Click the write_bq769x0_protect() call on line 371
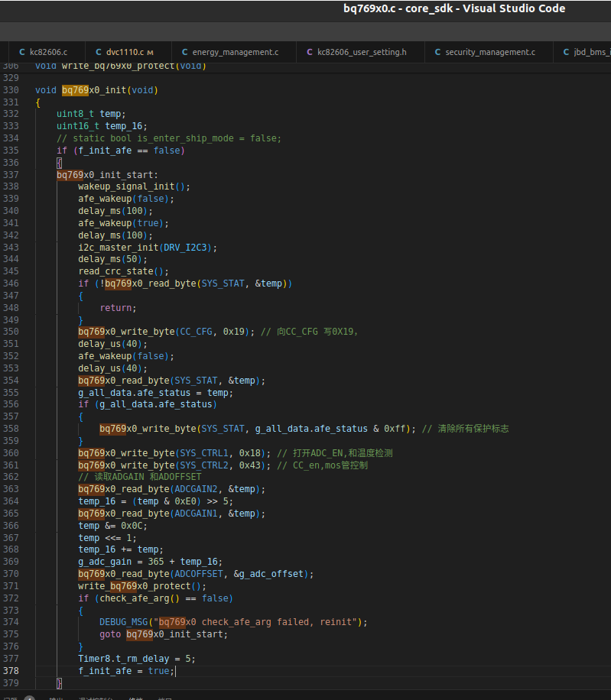This screenshot has width=611, height=700. point(141,586)
